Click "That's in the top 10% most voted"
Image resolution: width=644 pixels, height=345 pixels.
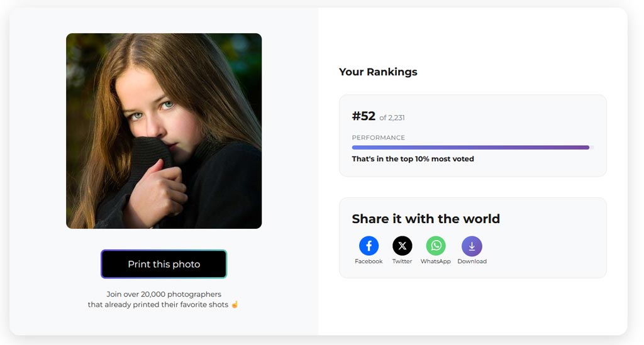(x=413, y=159)
